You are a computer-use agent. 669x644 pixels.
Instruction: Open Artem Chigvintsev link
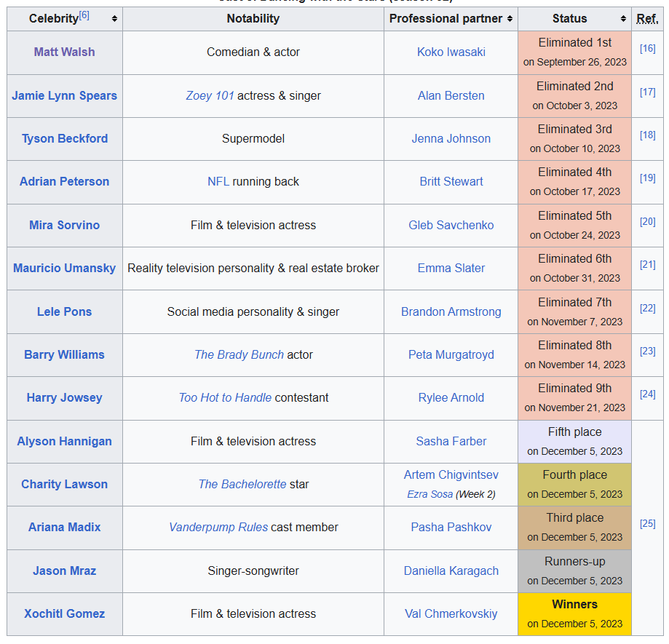tap(451, 475)
